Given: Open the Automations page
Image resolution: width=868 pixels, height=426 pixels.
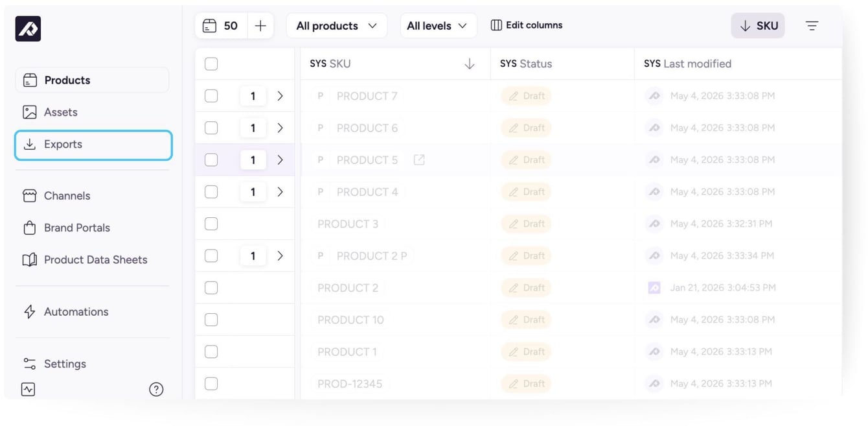Looking at the screenshot, I should 92,312.
